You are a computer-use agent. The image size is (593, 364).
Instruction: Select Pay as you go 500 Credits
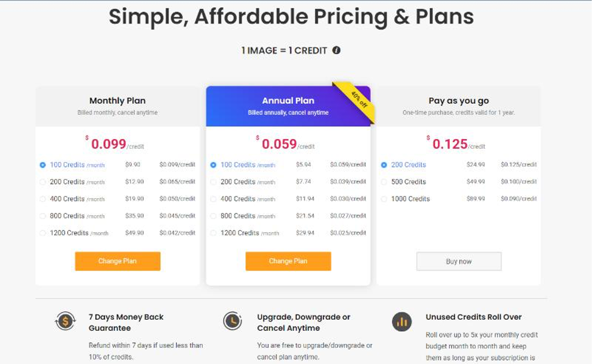[384, 182]
